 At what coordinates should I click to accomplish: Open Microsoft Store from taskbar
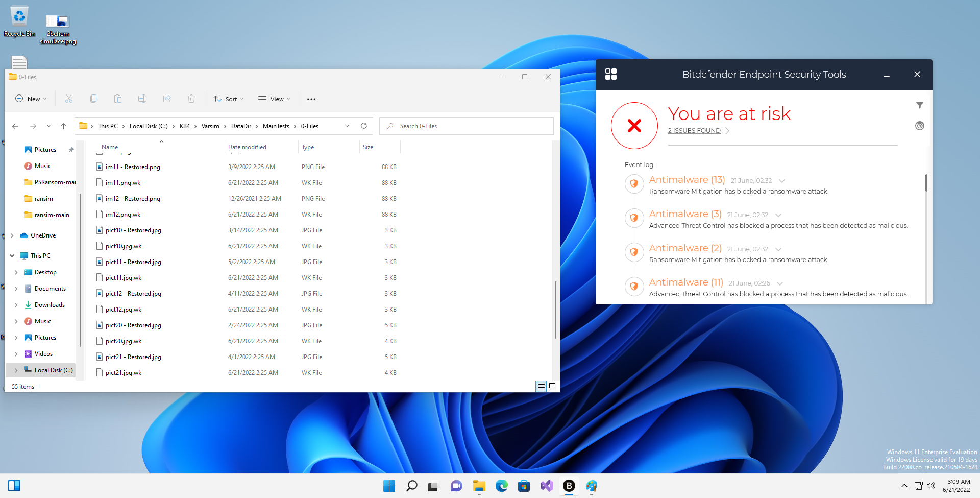point(524,486)
